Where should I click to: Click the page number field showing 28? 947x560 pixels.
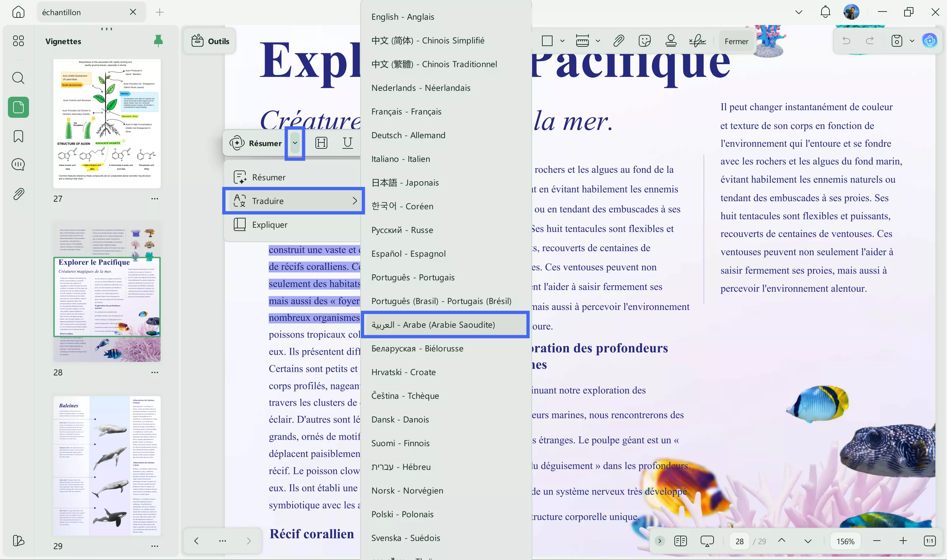[739, 541]
